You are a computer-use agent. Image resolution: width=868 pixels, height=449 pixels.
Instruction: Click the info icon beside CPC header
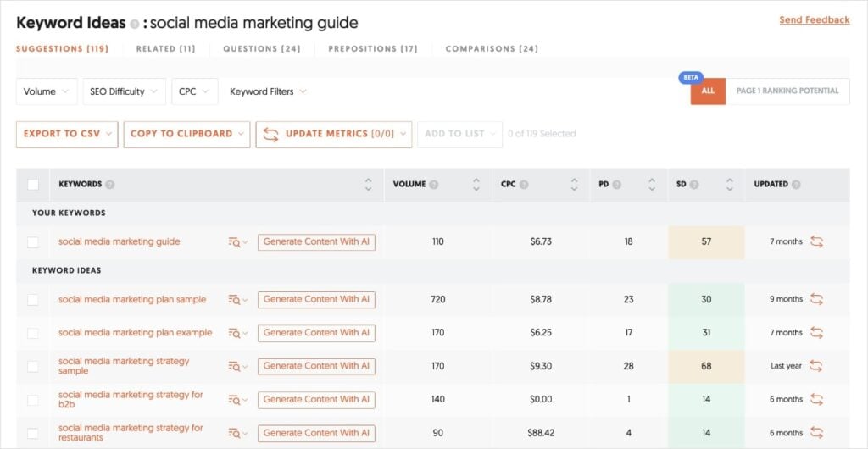pos(524,185)
